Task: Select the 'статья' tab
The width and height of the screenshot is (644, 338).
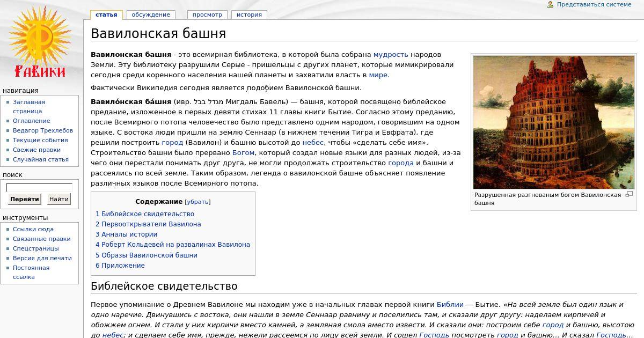Action: pyautogui.click(x=106, y=15)
